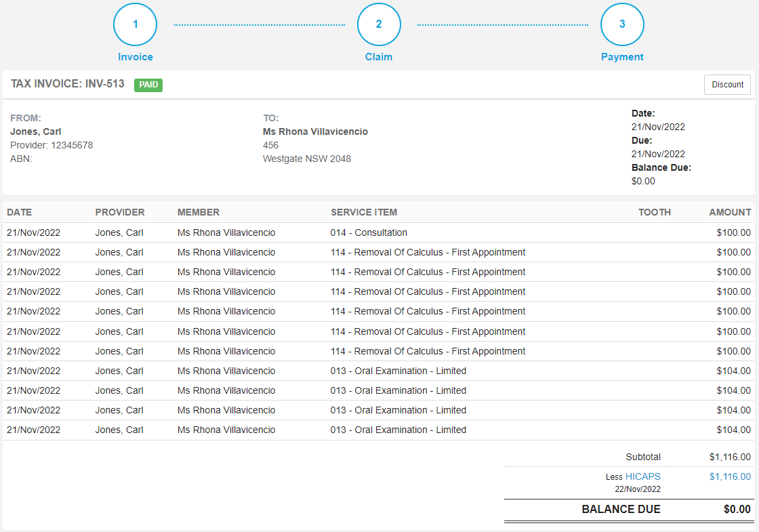This screenshot has width=759, height=532.
Task: Click the last Oral Examination row
Action: point(396,430)
